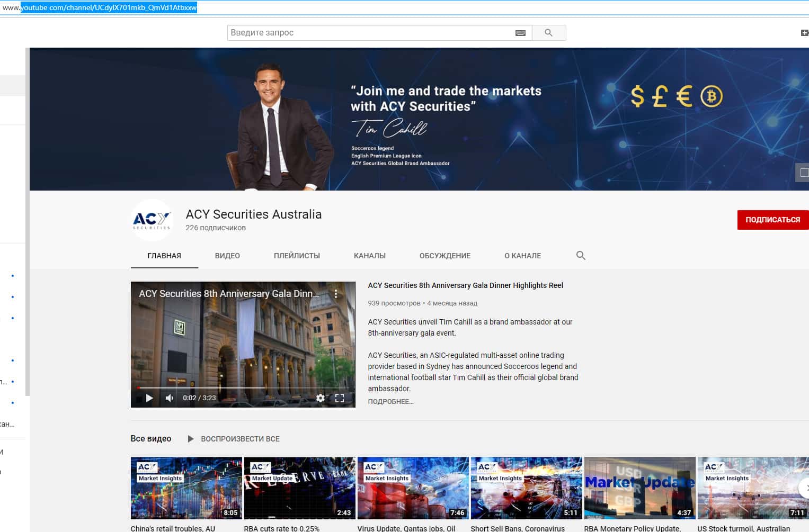Screen dimensions: 809x532
Task: Click the channel search magnifier icon
Action: (581, 256)
